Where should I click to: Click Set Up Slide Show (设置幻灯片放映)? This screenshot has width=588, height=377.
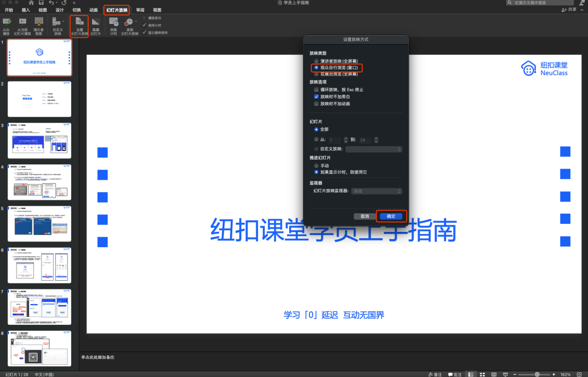(x=80, y=26)
